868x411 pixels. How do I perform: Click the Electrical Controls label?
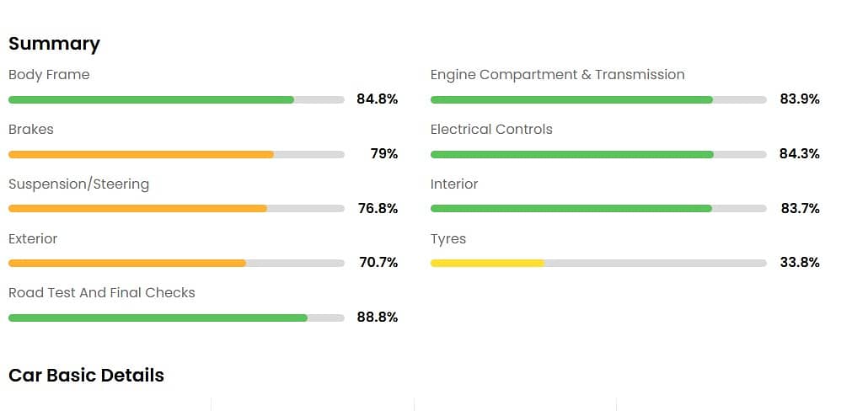(x=491, y=129)
